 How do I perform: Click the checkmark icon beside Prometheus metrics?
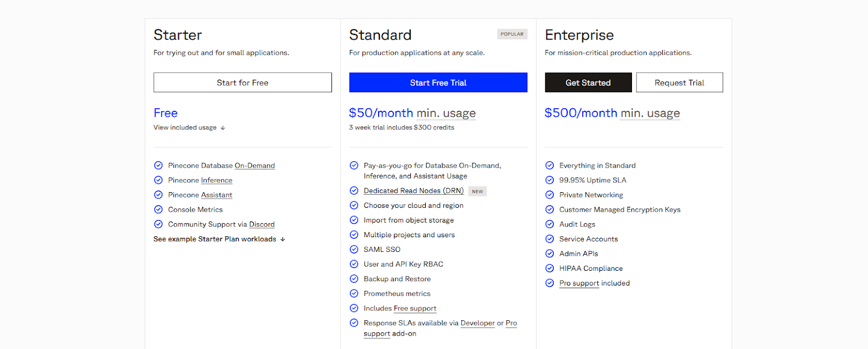click(354, 294)
